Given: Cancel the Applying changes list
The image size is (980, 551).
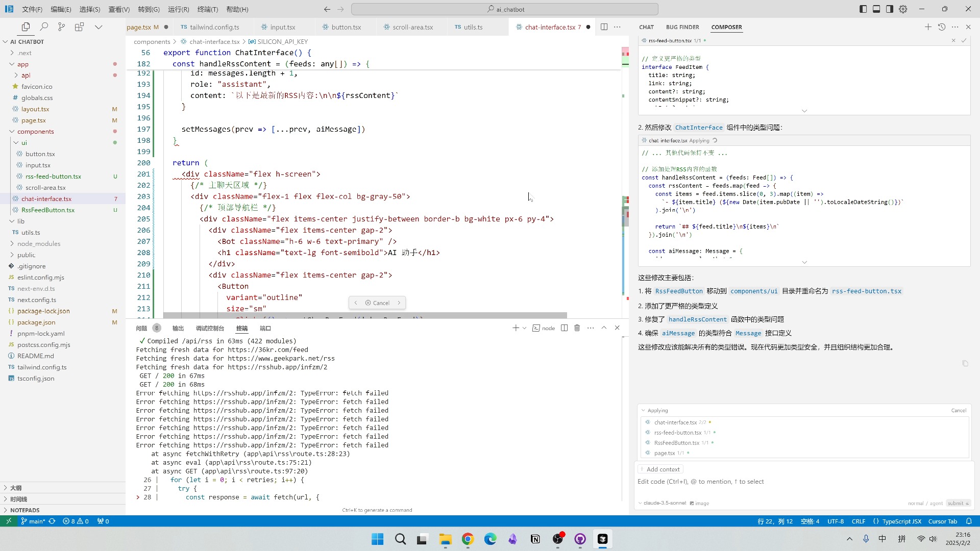Looking at the screenshot, I should 959,411.
